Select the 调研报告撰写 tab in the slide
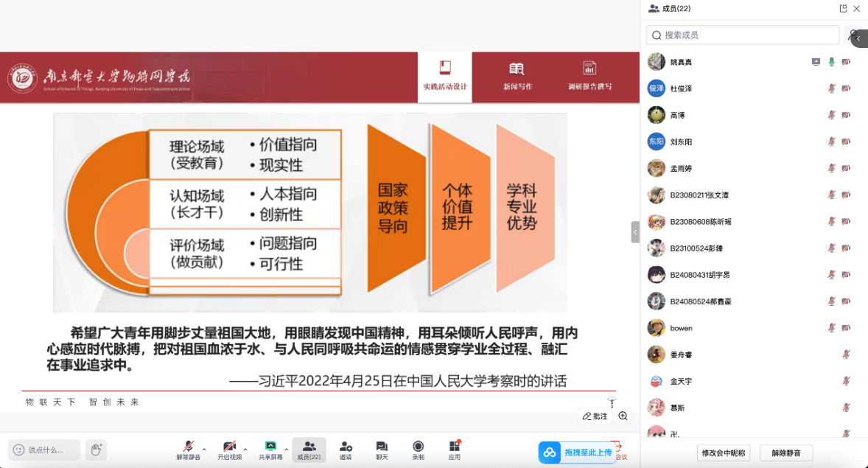 coord(589,77)
